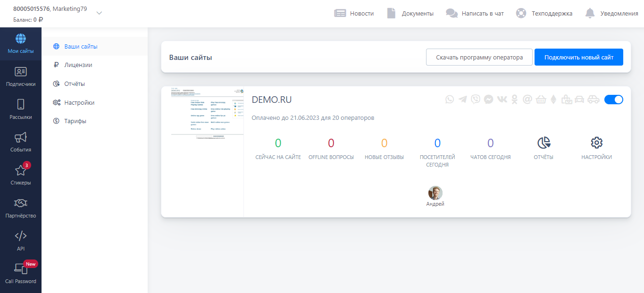Click the Viber channel icon
The image size is (644, 293).
coord(476,100)
